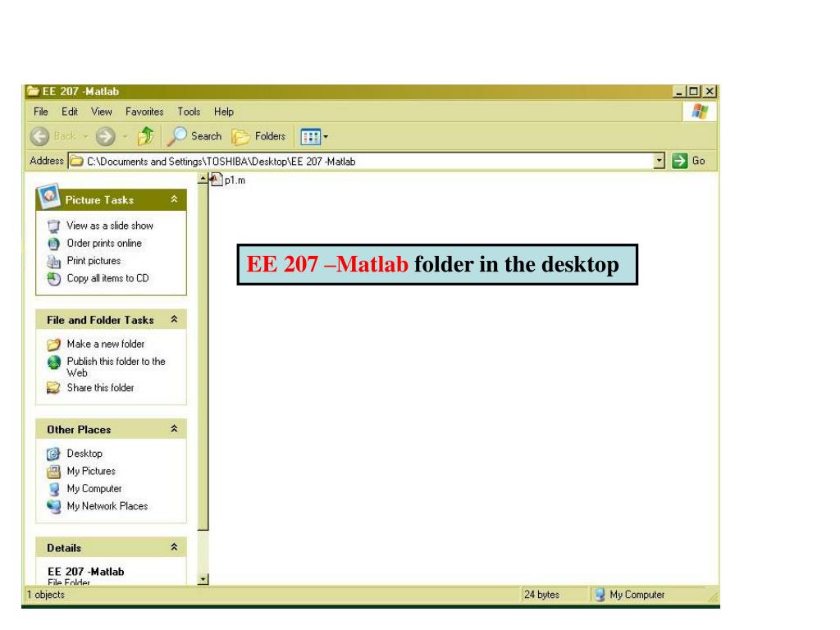
Task: Click the green Go button
Action: (x=689, y=161)
